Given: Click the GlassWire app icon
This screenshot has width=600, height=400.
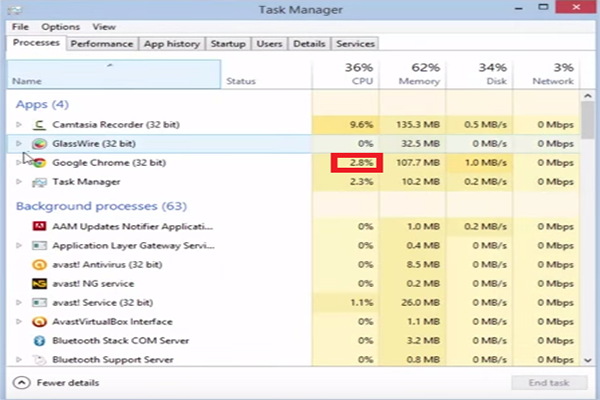Looking at the screenshot, I should 39,144.
